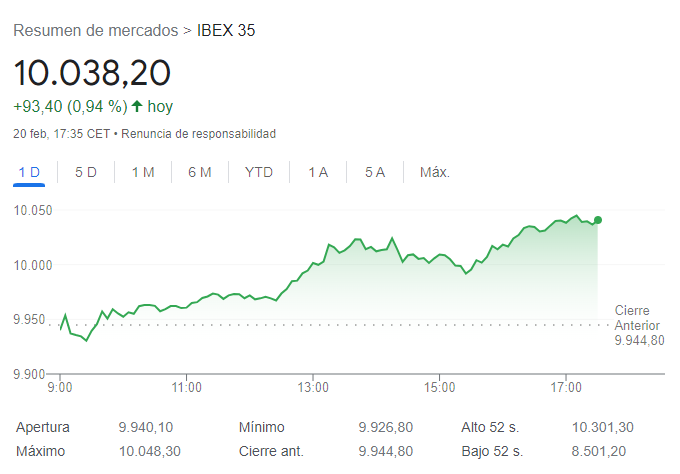The height and width of the screenshot is (474, 680).
Task: Click the change text +93,40 (0,94 %)
Action: 70,107
